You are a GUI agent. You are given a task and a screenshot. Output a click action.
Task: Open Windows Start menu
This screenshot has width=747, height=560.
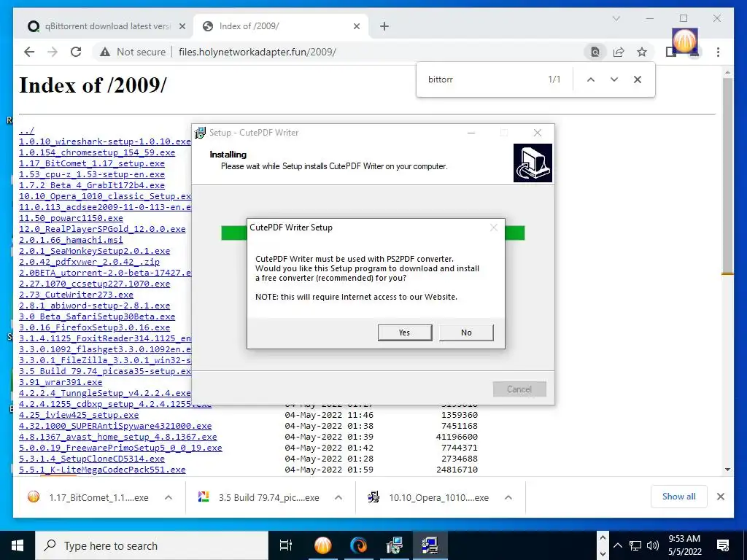click(x=18, y=545)
